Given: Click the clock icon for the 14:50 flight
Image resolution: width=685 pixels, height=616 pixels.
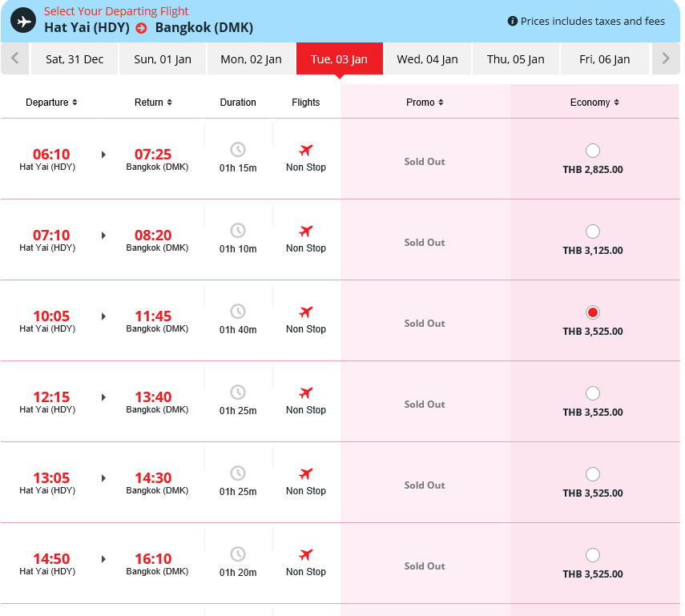Looking at the screenshot, I should click(238, 554).
